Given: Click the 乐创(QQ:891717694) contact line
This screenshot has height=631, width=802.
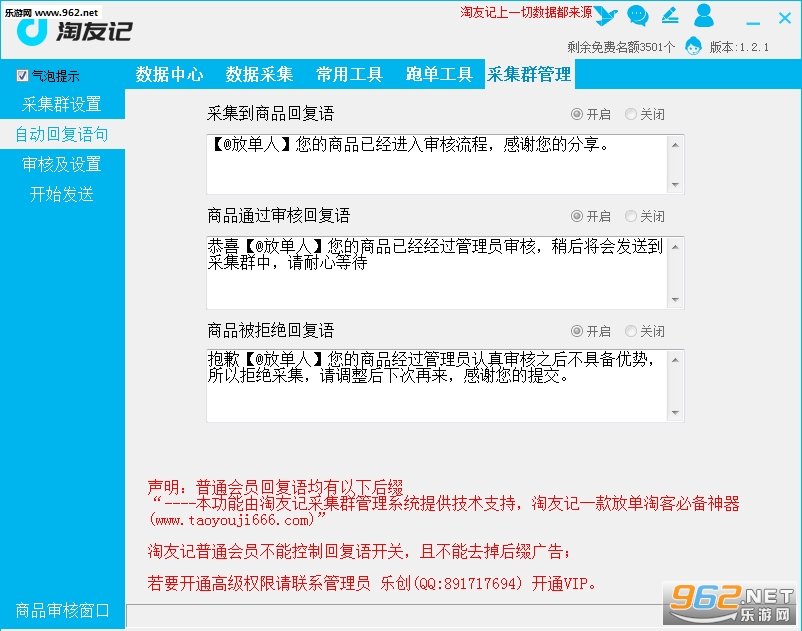Looking at the screenshot, I should click(451, 583).
